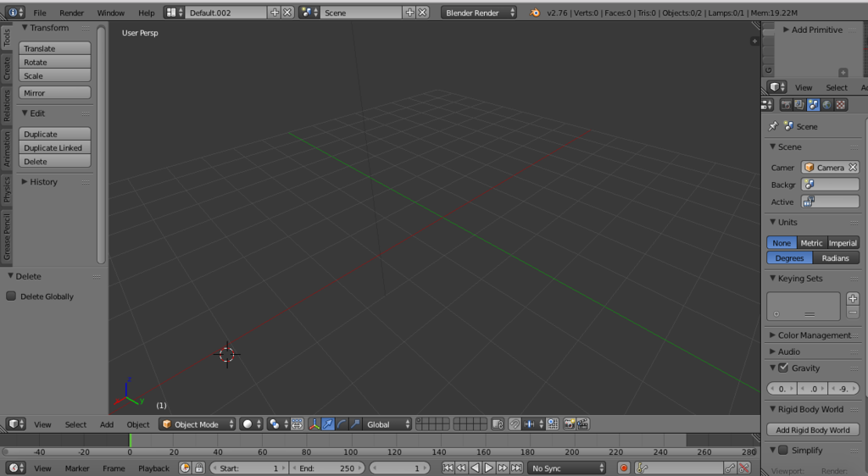Toggle the 3D manipulator axes icon
Image resolution: width=868 pixels, height=476 pixels.
pyautogui.click(x=314, y=424)
